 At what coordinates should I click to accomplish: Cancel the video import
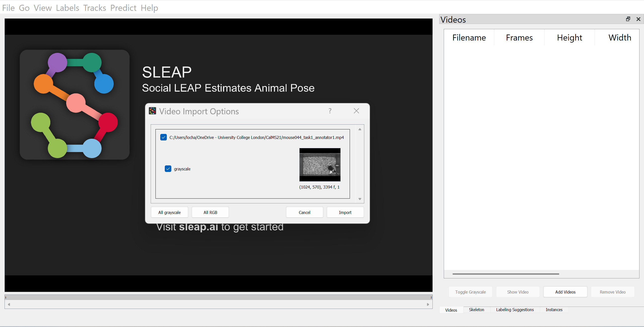(304, 212)
